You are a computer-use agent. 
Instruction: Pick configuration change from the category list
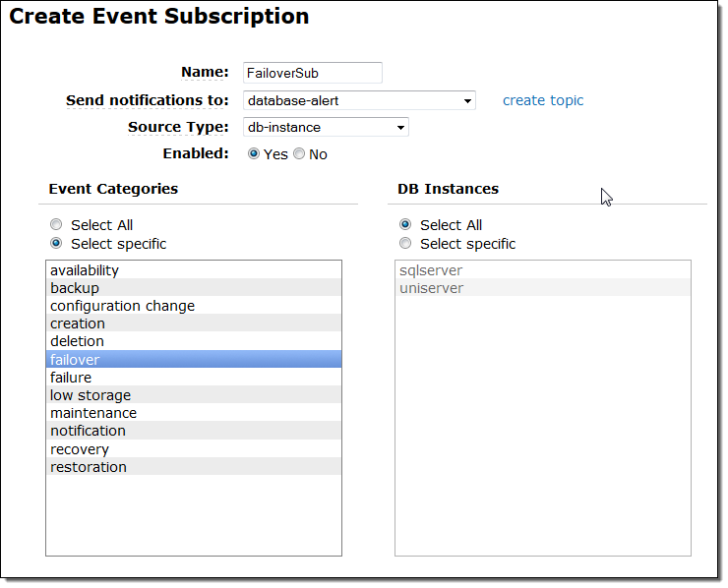click(x=122, y=306)
